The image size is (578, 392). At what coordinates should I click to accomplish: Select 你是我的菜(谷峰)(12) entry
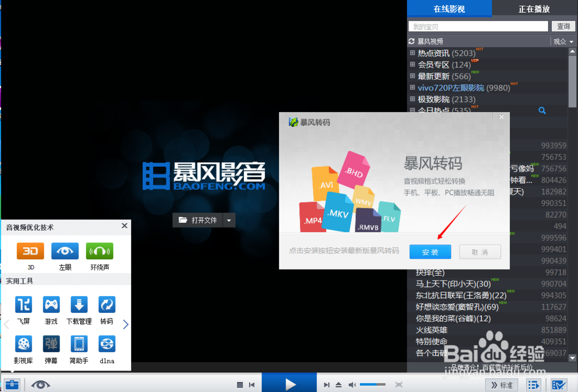(453, 318)
